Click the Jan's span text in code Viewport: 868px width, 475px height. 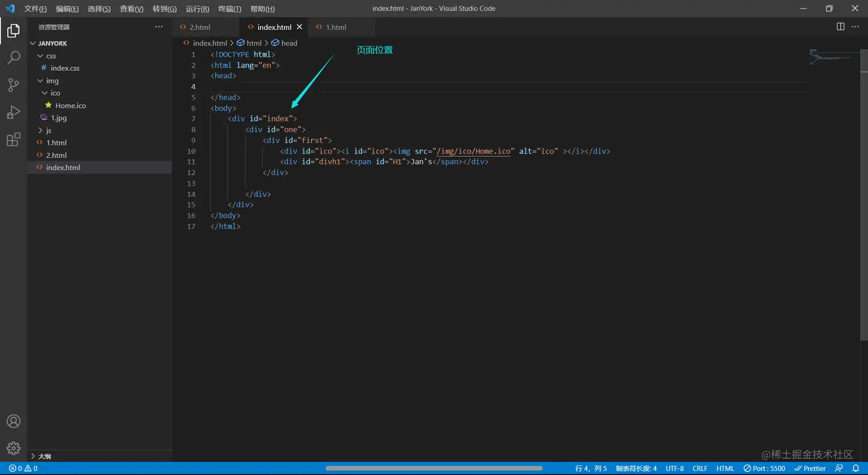pos(421,162)
